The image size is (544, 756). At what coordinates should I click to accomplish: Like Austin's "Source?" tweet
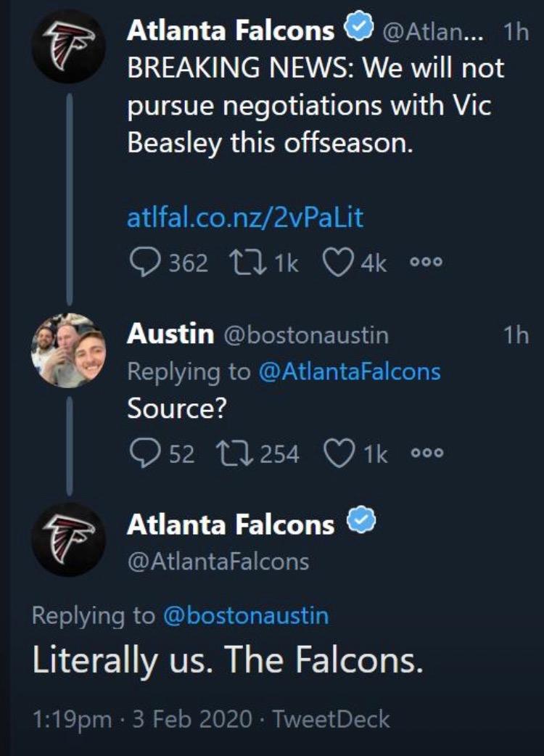coord(339,454)
